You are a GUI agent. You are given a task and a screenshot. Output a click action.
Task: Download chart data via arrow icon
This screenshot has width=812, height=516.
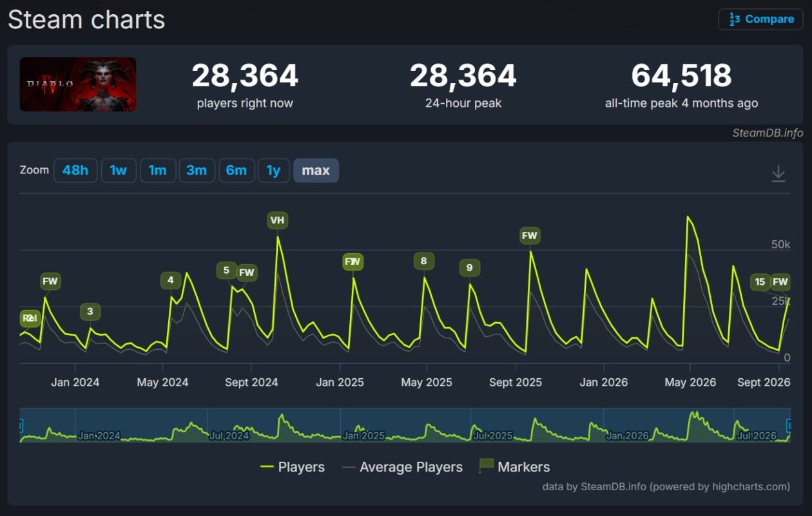[778, 173]
